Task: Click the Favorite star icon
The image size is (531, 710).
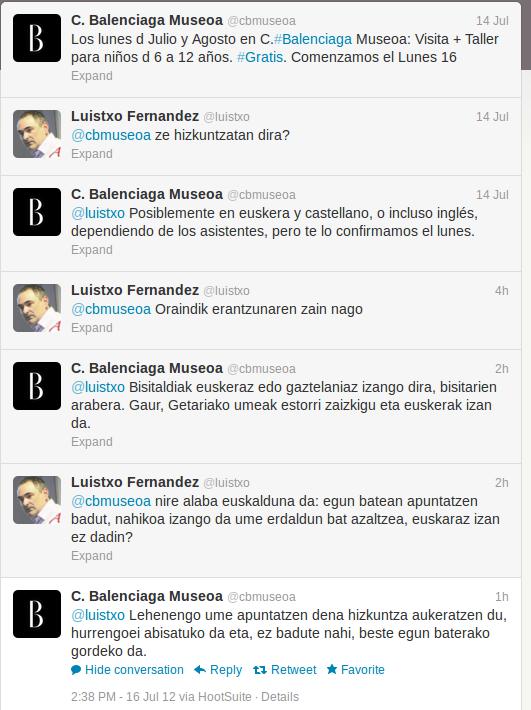Action: pyautogui.click(x=332, y=669)
